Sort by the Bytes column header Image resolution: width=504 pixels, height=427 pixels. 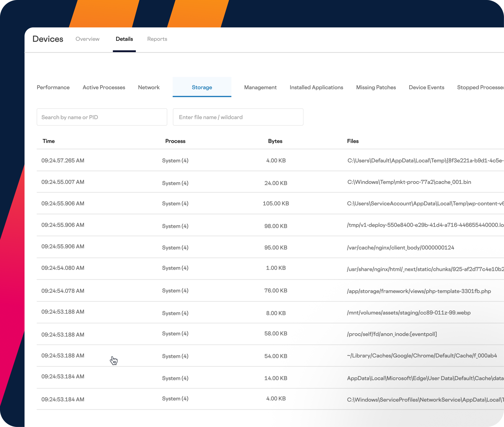coord(275,141)
